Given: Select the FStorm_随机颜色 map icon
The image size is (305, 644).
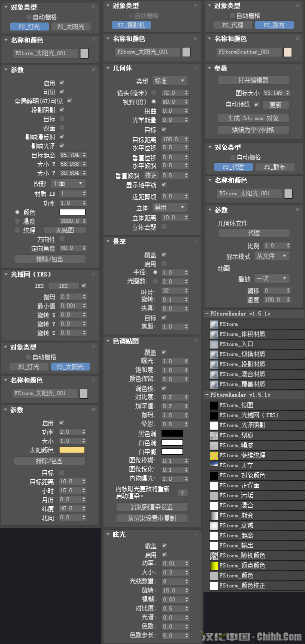Looking at the screenshot, I should (213, 556).
